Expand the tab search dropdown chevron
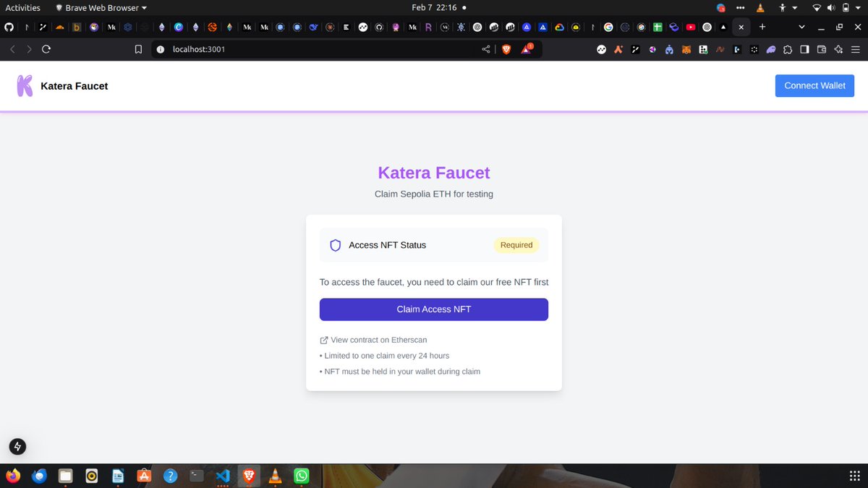 (x=800, y=27)
